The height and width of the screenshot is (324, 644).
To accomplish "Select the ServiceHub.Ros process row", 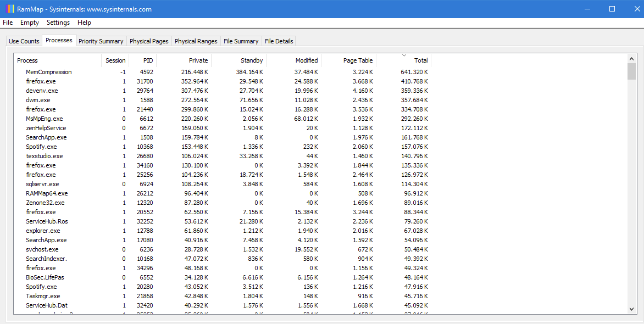I will point(222,221).
